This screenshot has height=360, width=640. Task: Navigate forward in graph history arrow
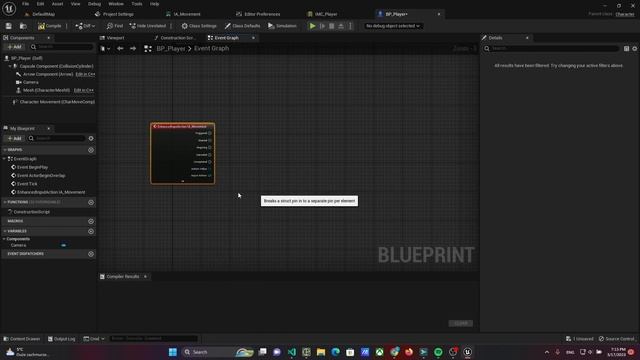coord(133,49)
